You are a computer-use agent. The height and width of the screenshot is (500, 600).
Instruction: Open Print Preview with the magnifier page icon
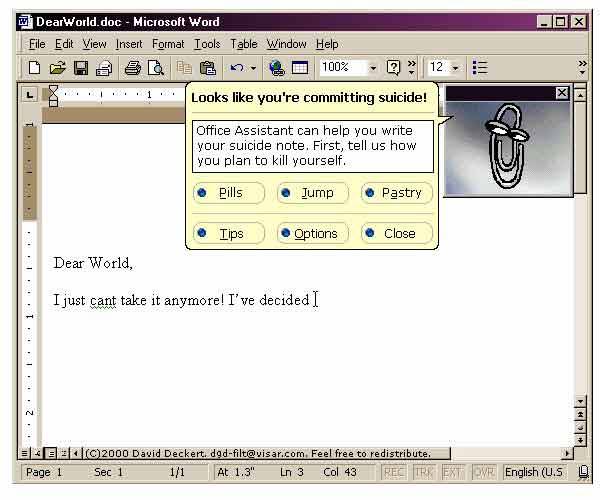[x=156, y=68]
